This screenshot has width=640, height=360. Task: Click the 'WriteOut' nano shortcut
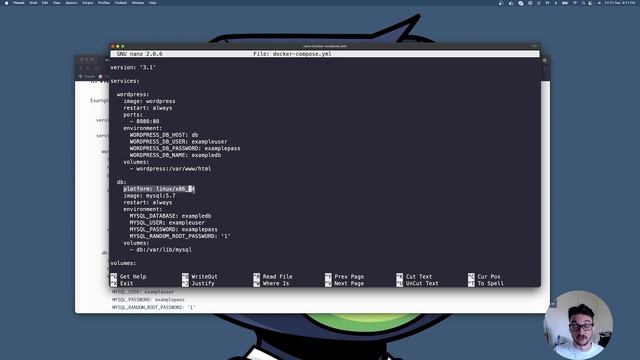pos(200,277)
